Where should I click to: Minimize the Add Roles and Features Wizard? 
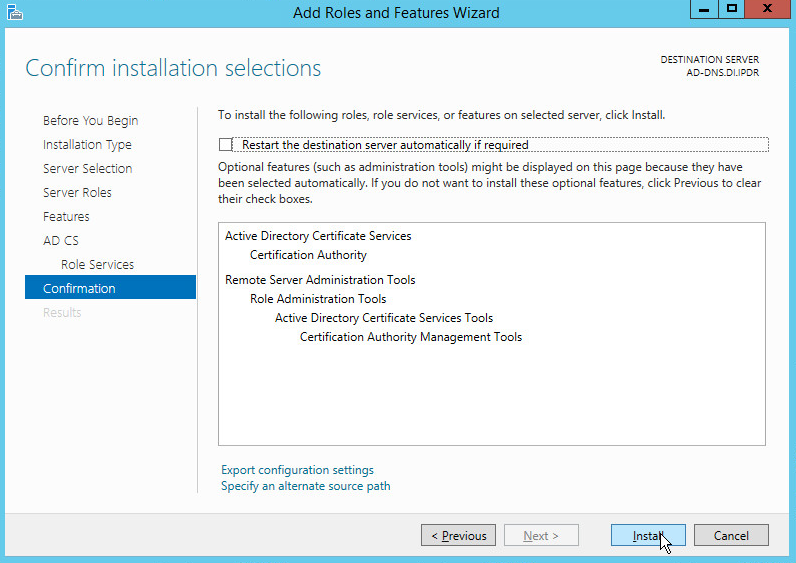click(x=704, y=9)
